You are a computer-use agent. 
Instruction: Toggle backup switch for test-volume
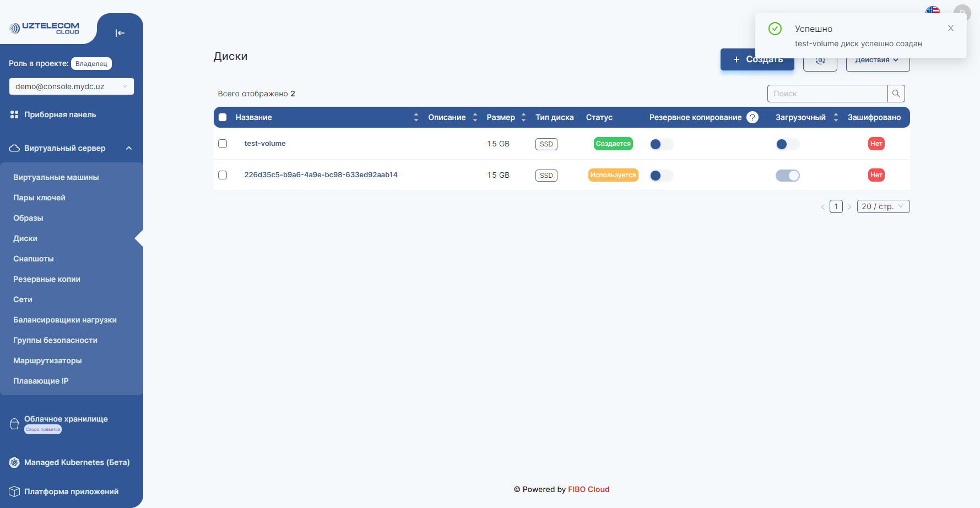coord(661,144)
